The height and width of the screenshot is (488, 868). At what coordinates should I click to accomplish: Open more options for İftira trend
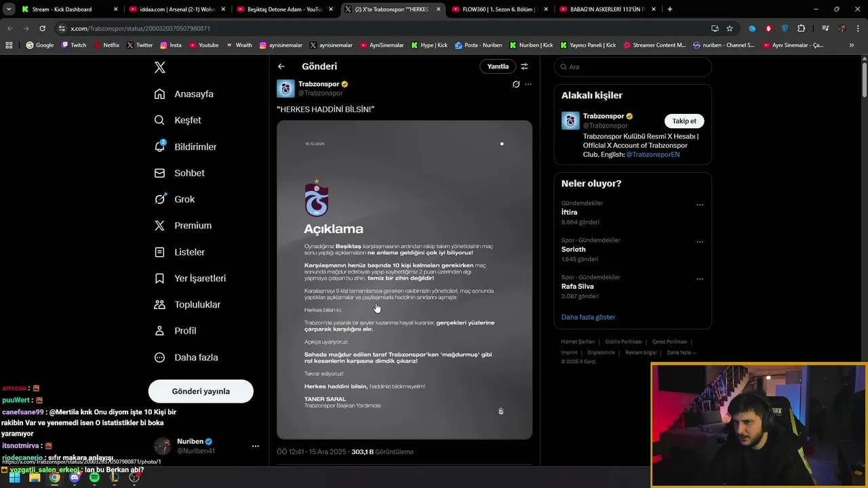coord(699,205)
